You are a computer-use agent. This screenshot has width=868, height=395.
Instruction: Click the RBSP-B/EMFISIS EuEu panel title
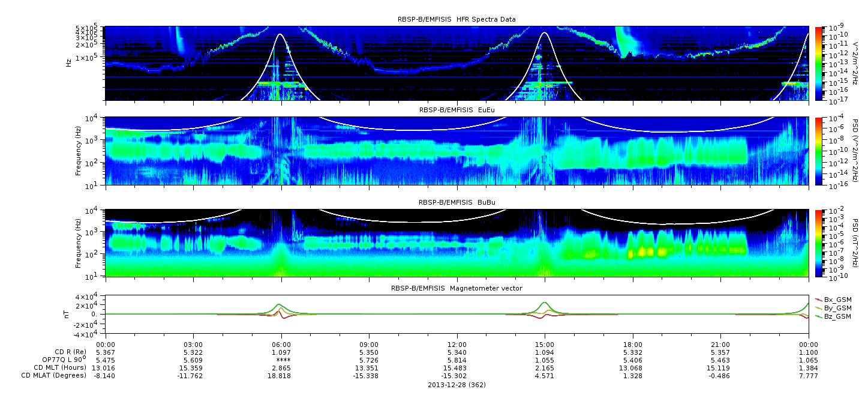pyautogui.click(x=456, y=110)
